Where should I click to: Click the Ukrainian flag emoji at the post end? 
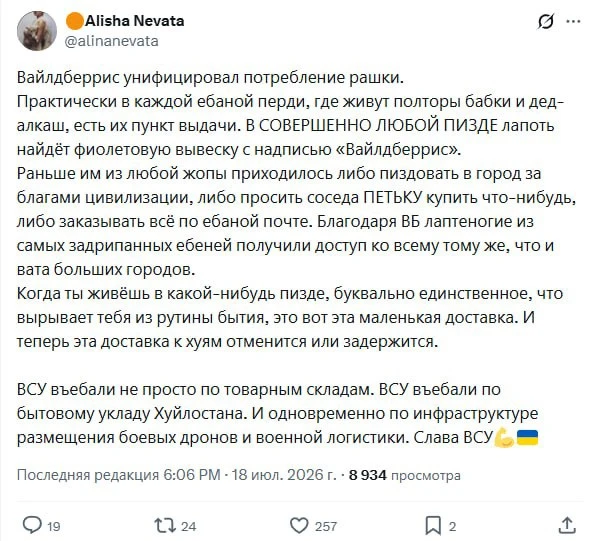point(527,438)
